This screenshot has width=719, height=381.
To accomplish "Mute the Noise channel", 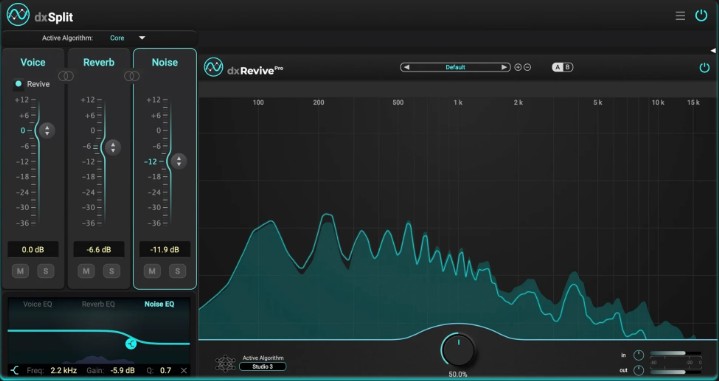I will click(152, 271).
